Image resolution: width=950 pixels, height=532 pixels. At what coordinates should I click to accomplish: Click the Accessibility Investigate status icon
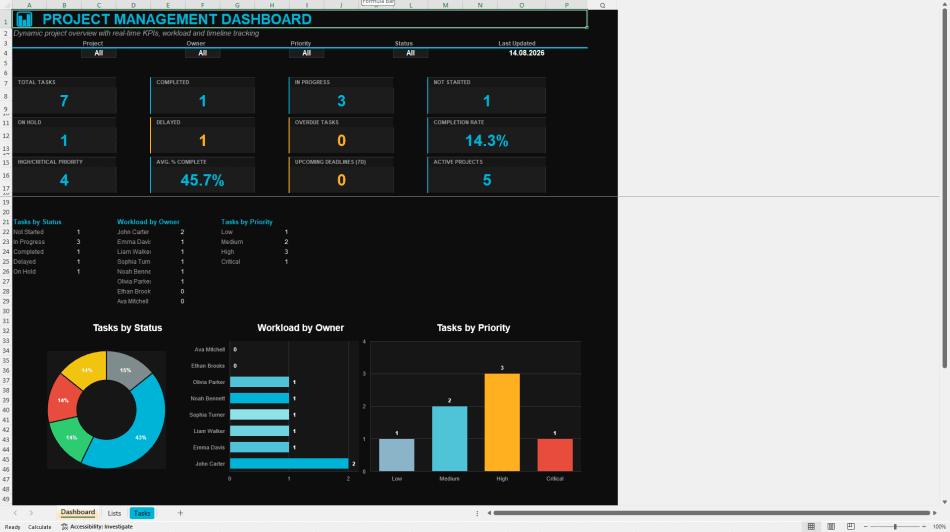click(x=64, y=527)
